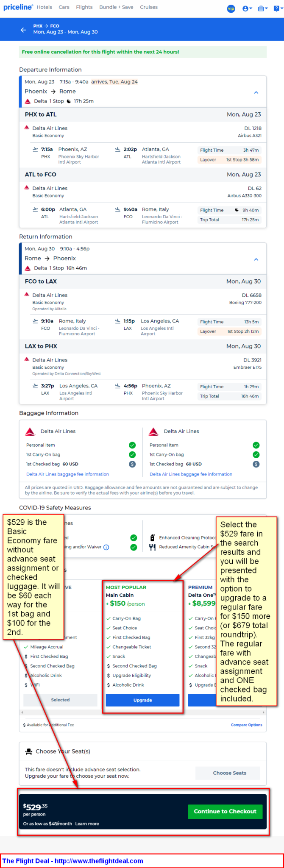Open the Bundle + Save menu item
Image resolution: width=284 pixels, height=868 pixels.
point(116,7)
